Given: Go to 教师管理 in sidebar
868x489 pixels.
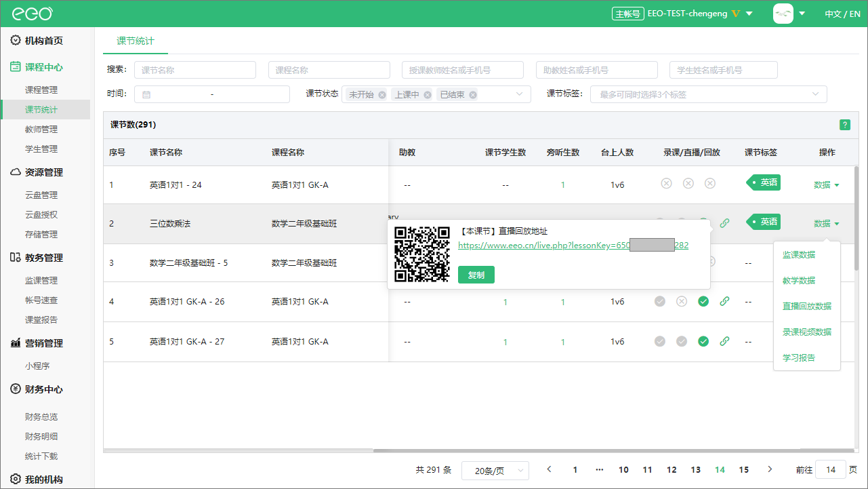Looking at the screenshot, I should click(41, 129).
